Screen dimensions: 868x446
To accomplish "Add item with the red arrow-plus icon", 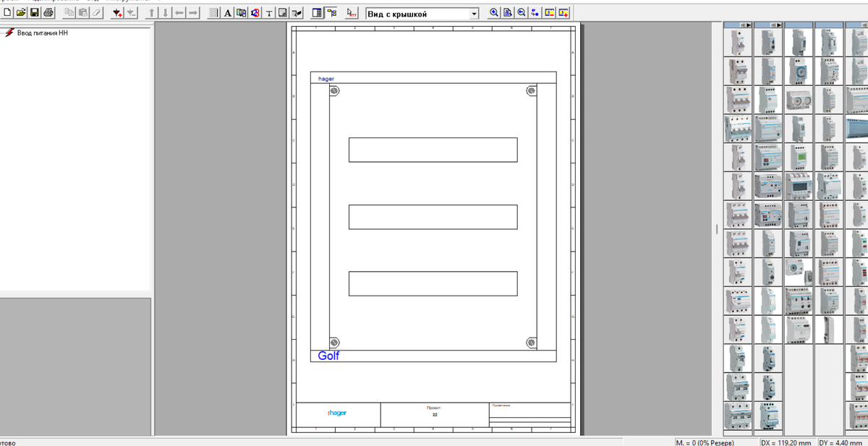I will [117, 13].
